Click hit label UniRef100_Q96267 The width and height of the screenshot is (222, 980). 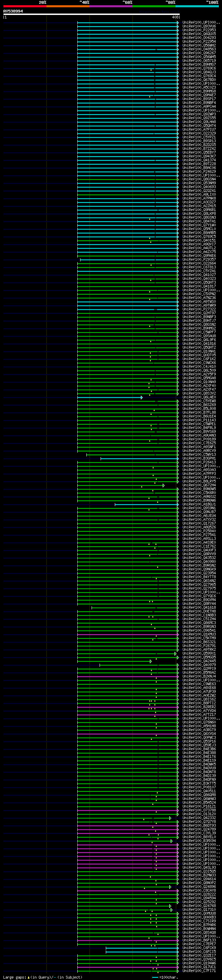click(x=199, y=53)
